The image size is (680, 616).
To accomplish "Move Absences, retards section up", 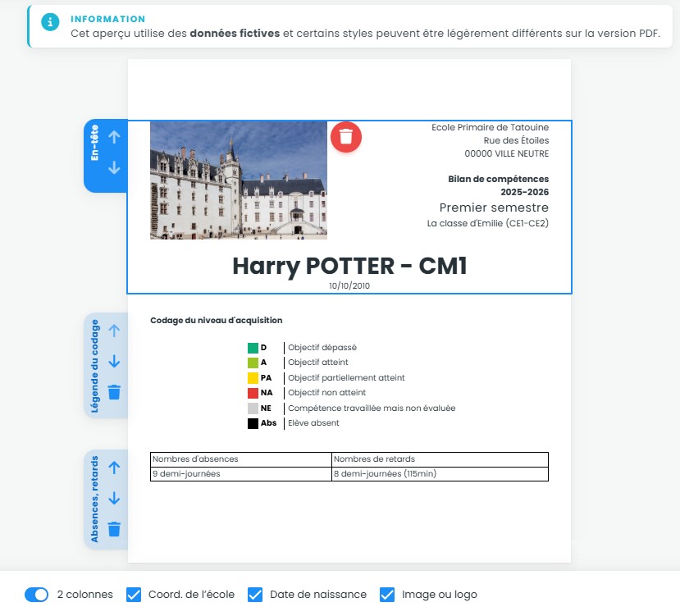I will pos(114,467).
